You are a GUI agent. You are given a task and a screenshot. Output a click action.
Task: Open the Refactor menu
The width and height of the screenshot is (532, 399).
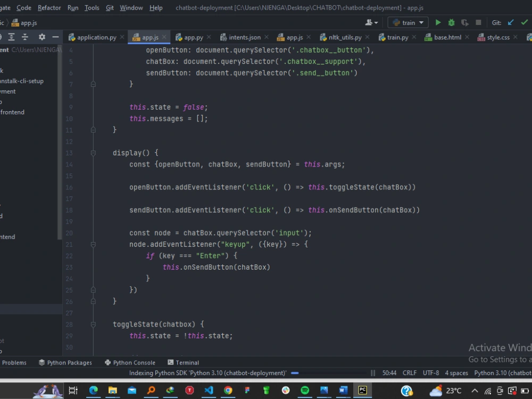(49, 7)
